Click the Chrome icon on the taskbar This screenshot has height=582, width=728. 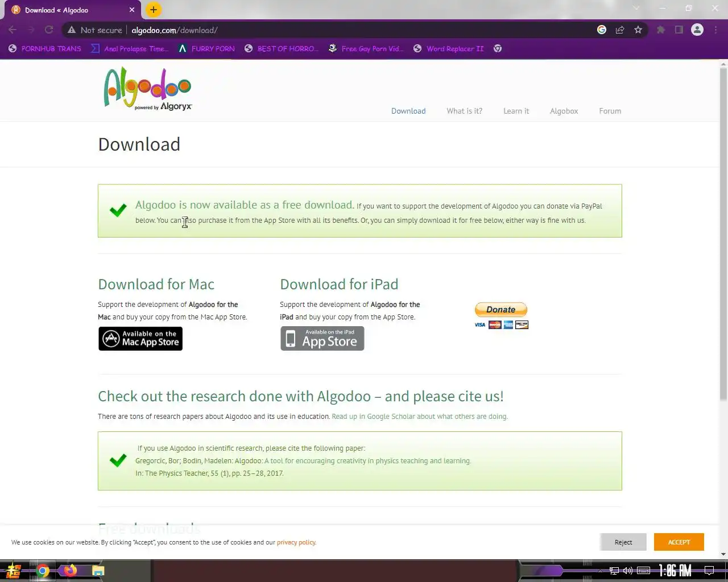[x=43, y=571]
